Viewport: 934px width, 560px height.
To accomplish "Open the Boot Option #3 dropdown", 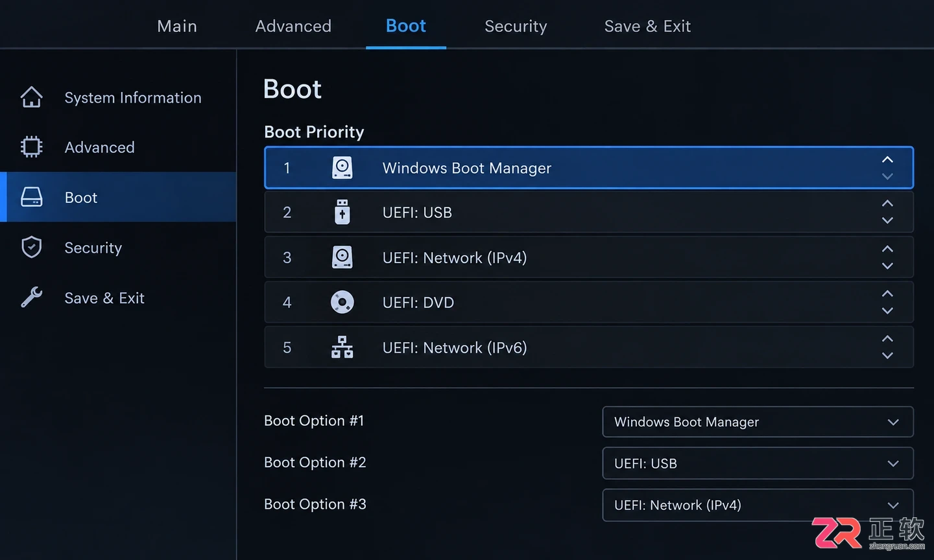I will (x=758, y=505).
